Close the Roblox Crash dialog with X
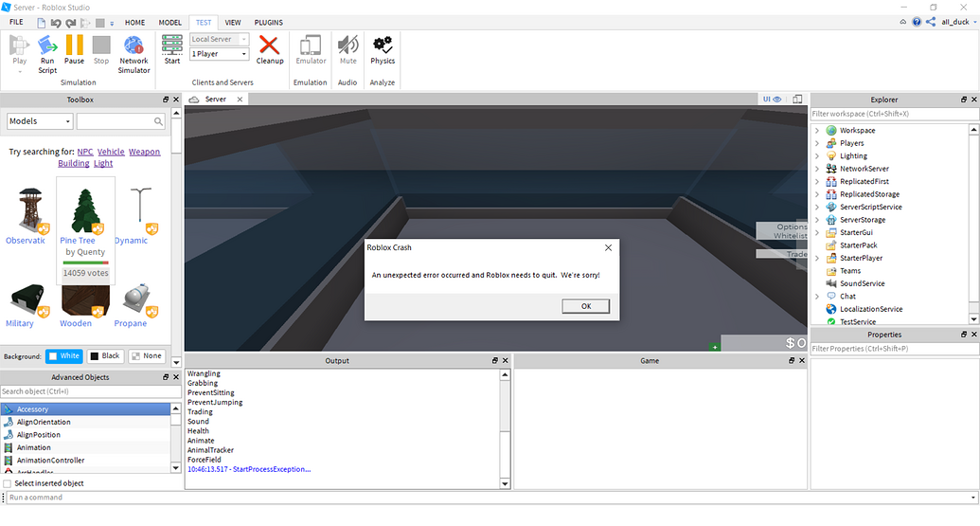 [608, 247]
